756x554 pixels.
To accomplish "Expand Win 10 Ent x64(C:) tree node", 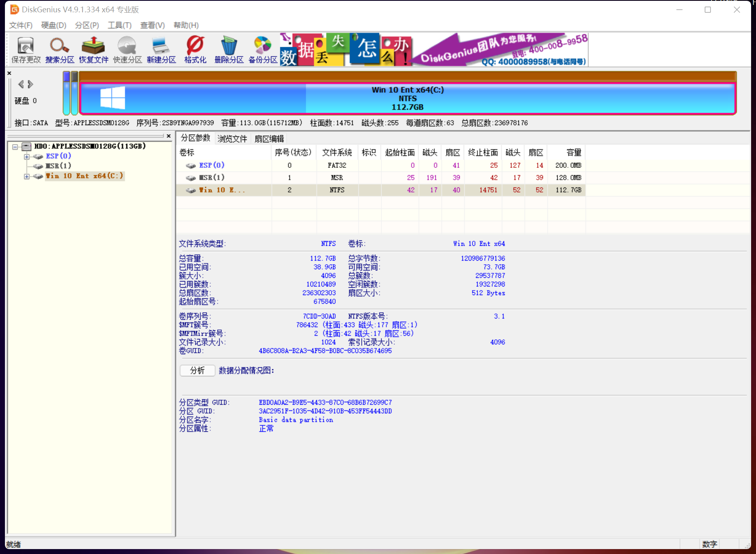I will point(27,176).
